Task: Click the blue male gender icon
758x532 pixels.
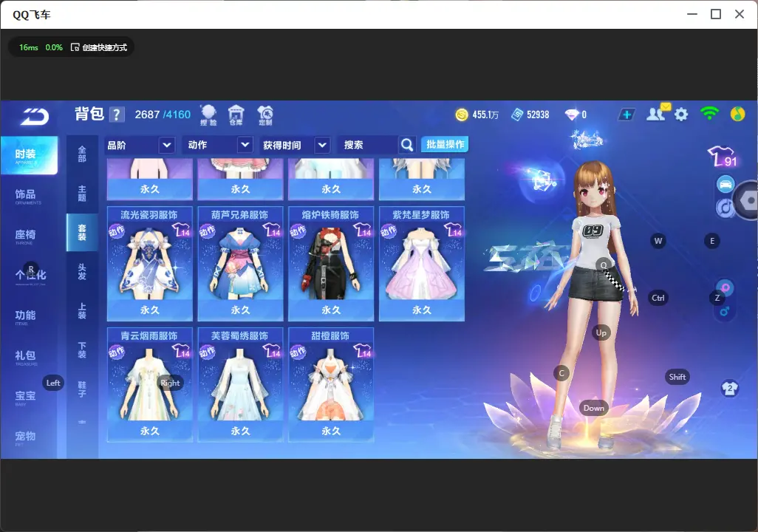Action: coord(725,310)
